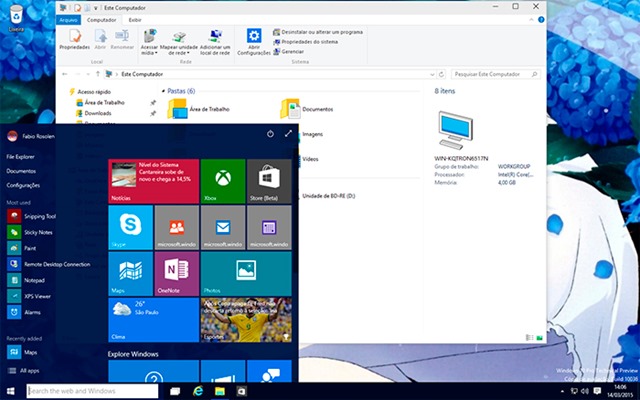Select Downloads in the navigation pane
Screen dimensions: 640x400
pos(93,113)
